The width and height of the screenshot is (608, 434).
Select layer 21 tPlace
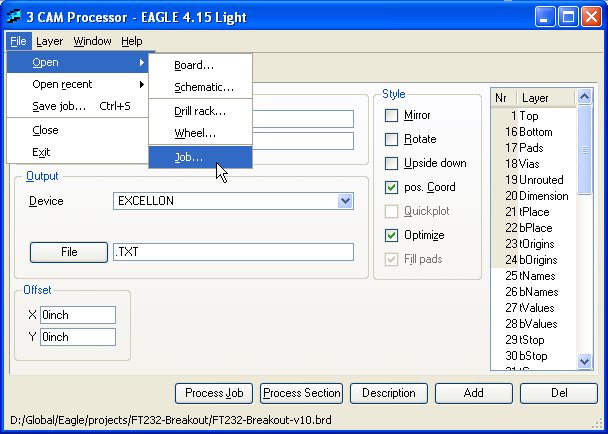pyautogui.click(x=534, y=212)
